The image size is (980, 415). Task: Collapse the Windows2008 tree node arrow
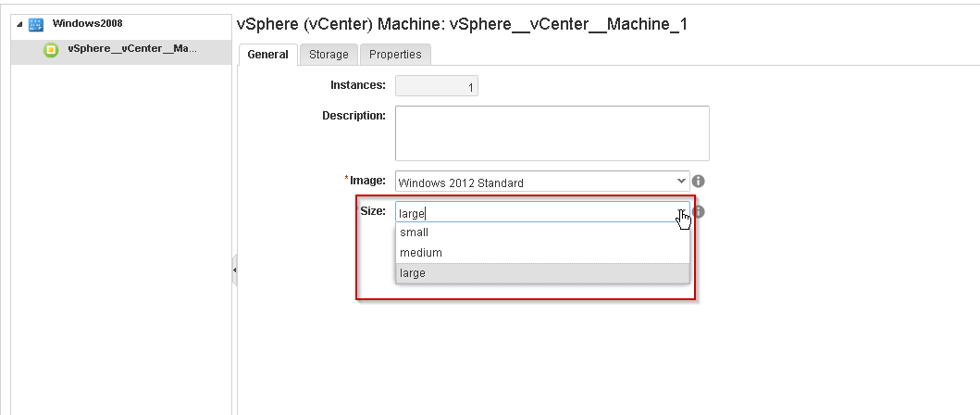coord(20,23)
